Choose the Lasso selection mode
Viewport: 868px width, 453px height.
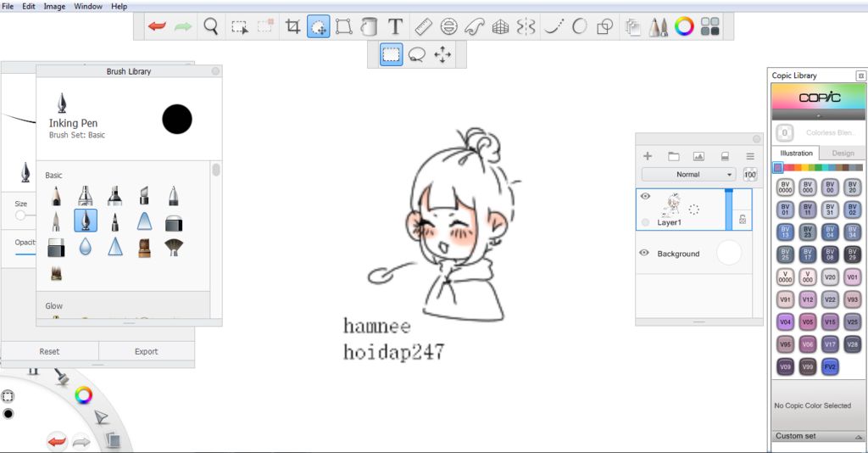[x=416, y=55]
